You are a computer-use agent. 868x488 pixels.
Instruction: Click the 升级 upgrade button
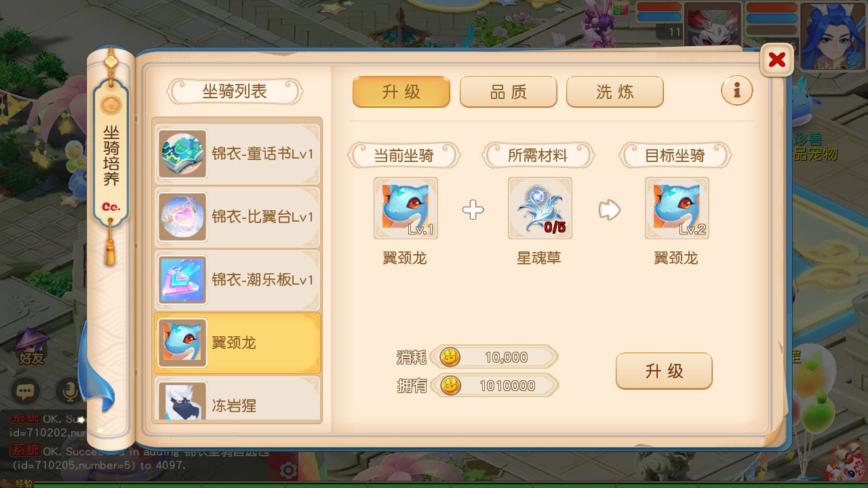pos(664,371)
